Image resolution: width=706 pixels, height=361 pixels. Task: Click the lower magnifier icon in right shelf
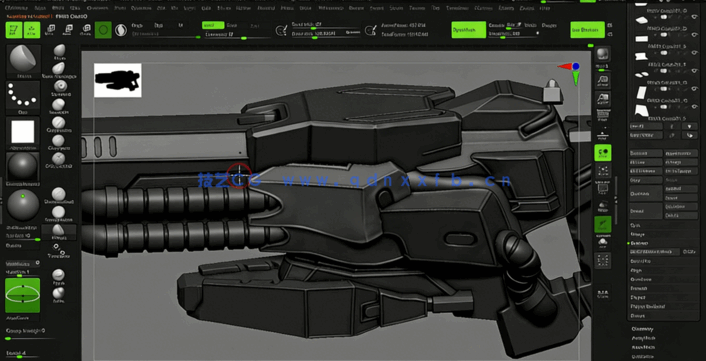pyautogui.click(x=602, y=99)
